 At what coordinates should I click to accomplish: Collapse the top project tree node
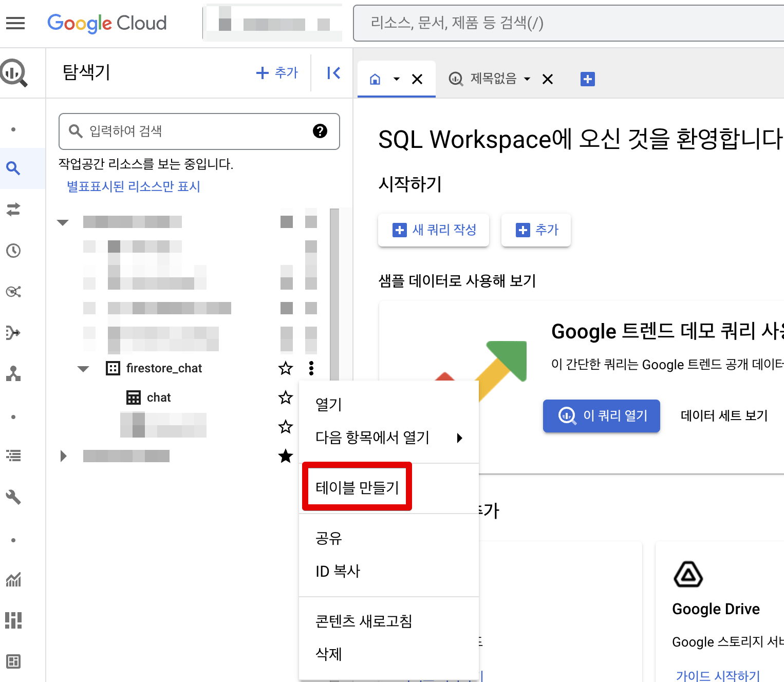coord(63,222)
